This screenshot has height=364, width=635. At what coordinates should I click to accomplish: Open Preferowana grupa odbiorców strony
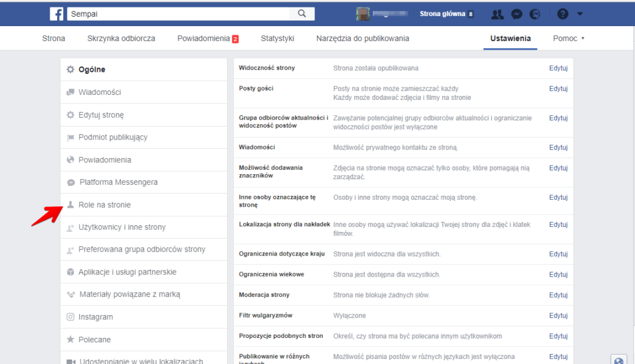coord(144,249)
